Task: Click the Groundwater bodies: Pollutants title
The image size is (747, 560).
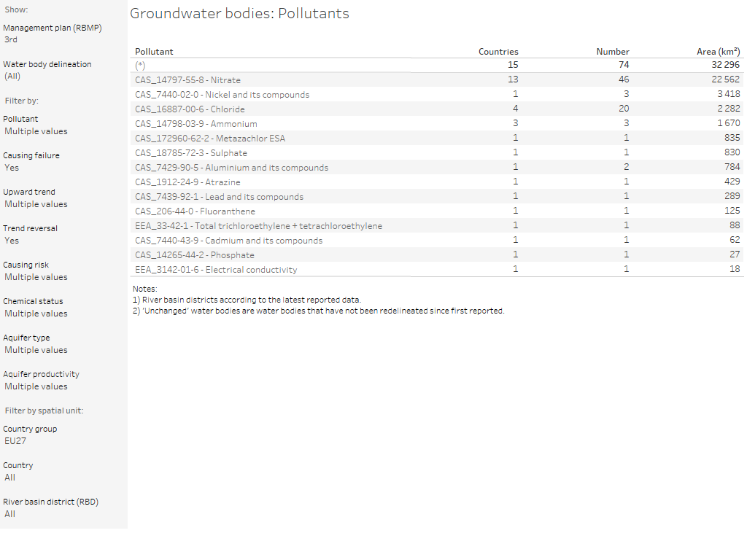Action: 239,13
